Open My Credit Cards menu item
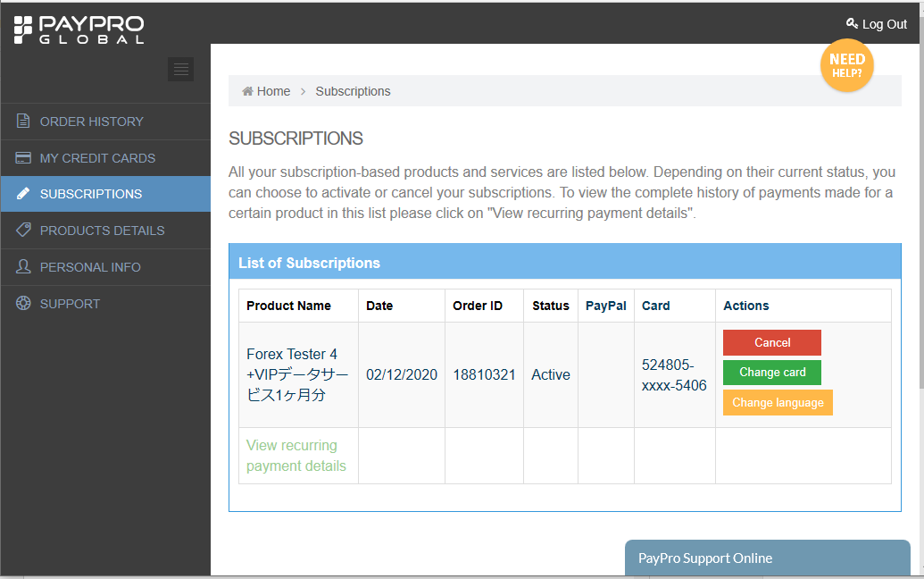The height and width of the screenshot is (579, 924). pyautogui.click(x=105, y=158)
